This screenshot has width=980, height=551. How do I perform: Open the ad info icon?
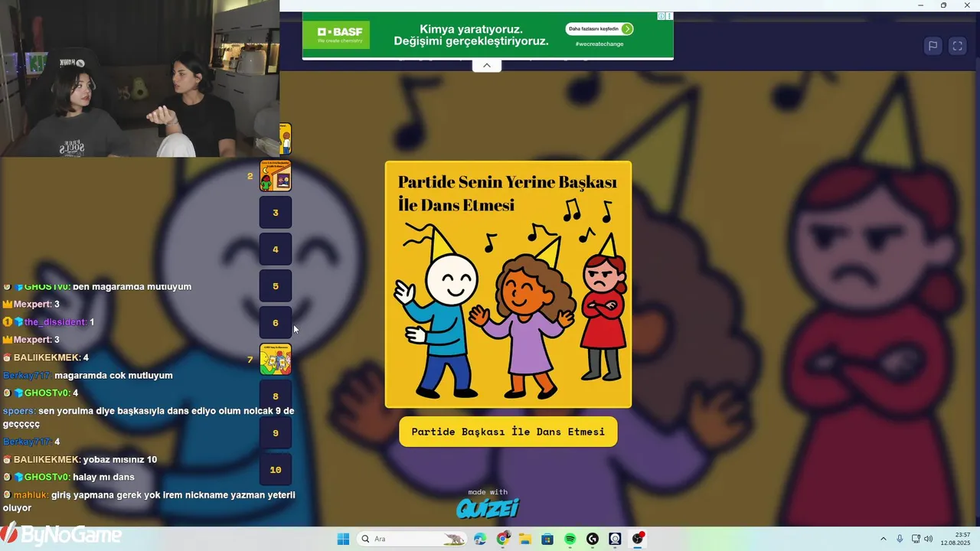[x=661, y=16]
